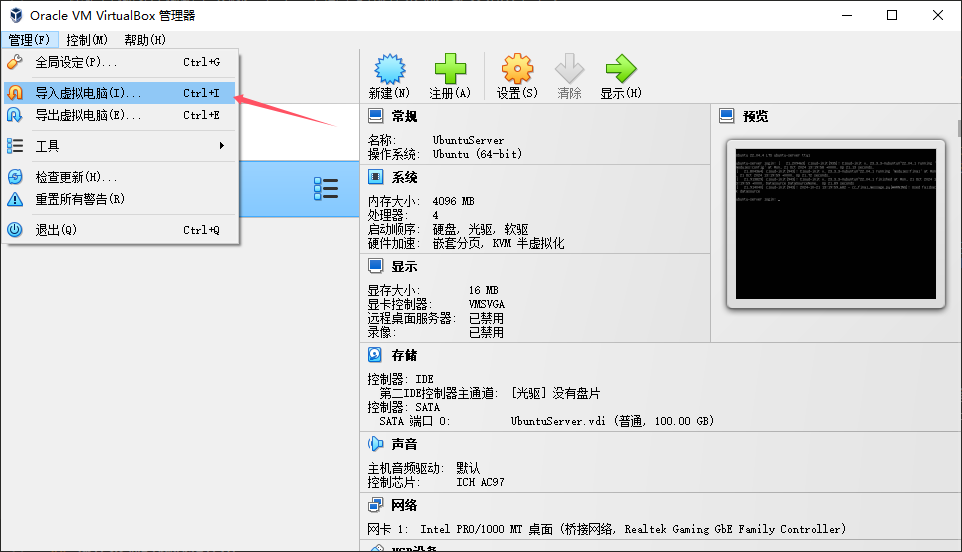The height and width of the screenshot is (552, 962).
Task: Click the 新建 (New) starburst icon
Action: [x=390, y=69]
